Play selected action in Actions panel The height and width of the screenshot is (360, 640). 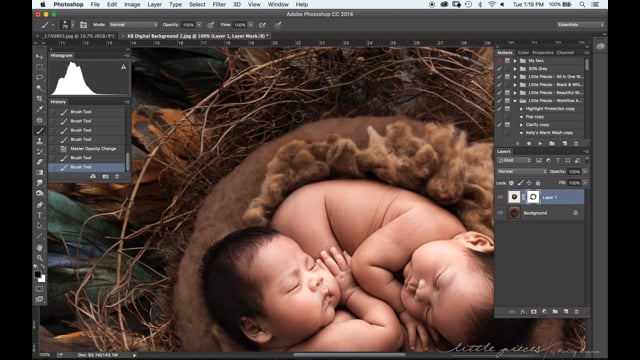540,143
